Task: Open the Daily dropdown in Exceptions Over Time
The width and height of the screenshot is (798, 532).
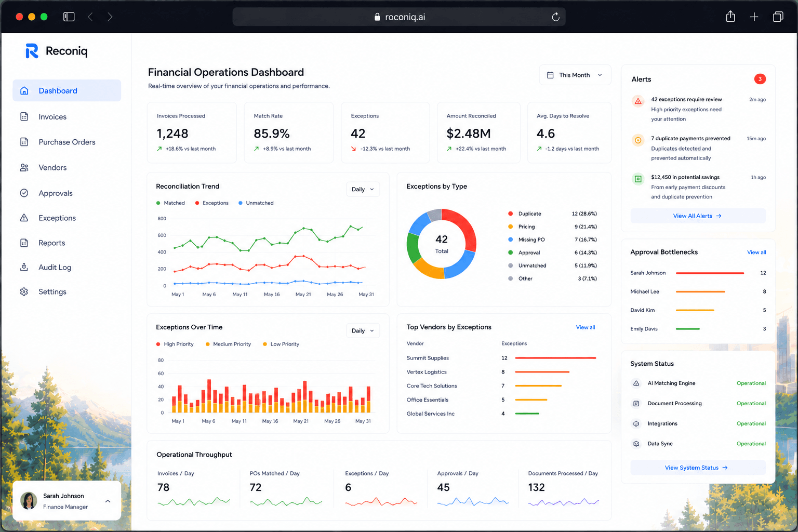Action: 363,330
